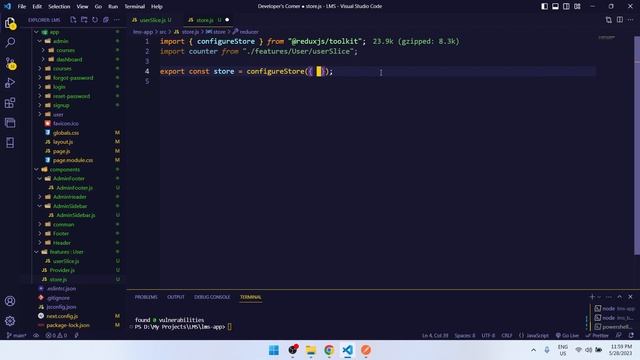Click JavaScript language mode in status bar
This screenshot has width=640, height=360.
coord(534,336)
